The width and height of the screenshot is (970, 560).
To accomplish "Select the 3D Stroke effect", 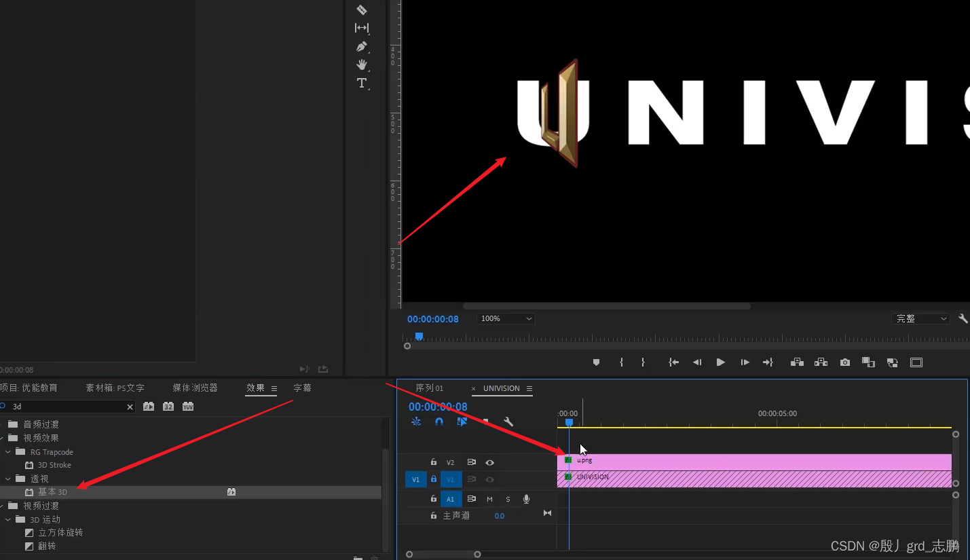I will pyautogui.click(x=54, y=465).
